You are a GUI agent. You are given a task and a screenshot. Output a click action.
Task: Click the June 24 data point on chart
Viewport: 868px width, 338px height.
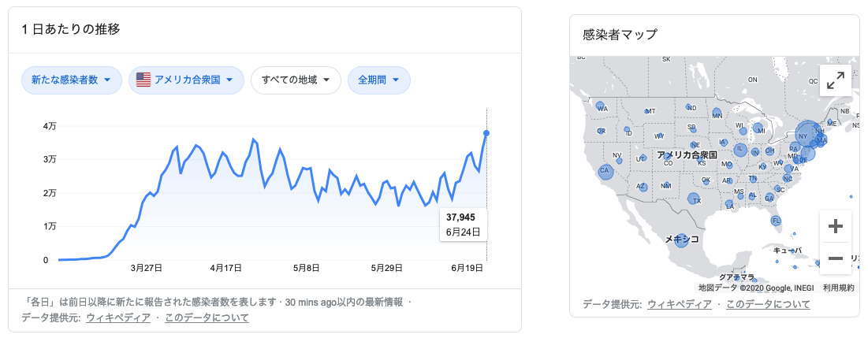pos(486,133)
